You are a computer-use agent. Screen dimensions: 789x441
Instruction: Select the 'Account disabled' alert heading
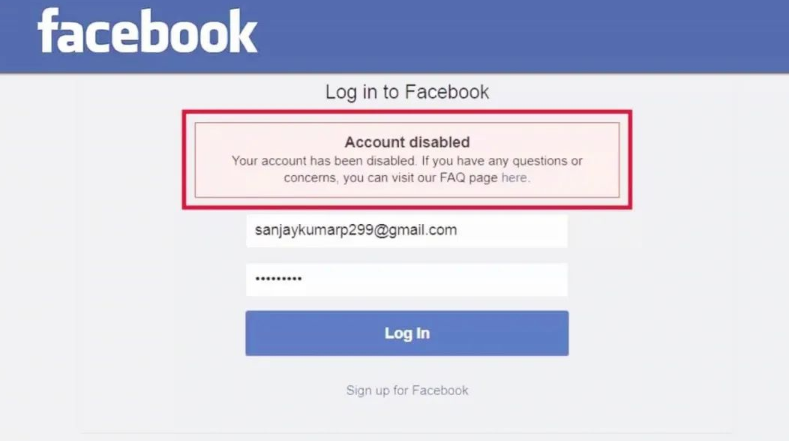(x=407, y=142)
